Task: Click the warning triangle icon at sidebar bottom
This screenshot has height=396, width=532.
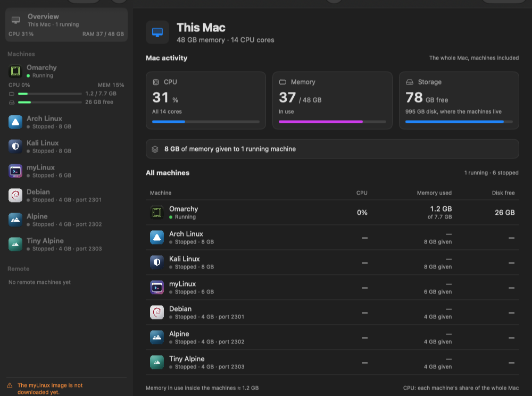Action: pos(10,385)
